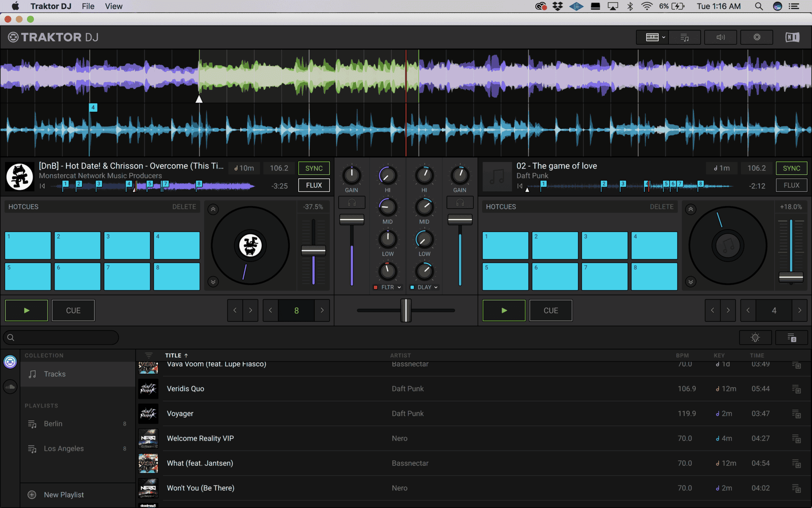The height and width of the screenshot is (508, 812).
Task: Toggle the DLAY effect on/off indicator
Action: coord(412,287)
